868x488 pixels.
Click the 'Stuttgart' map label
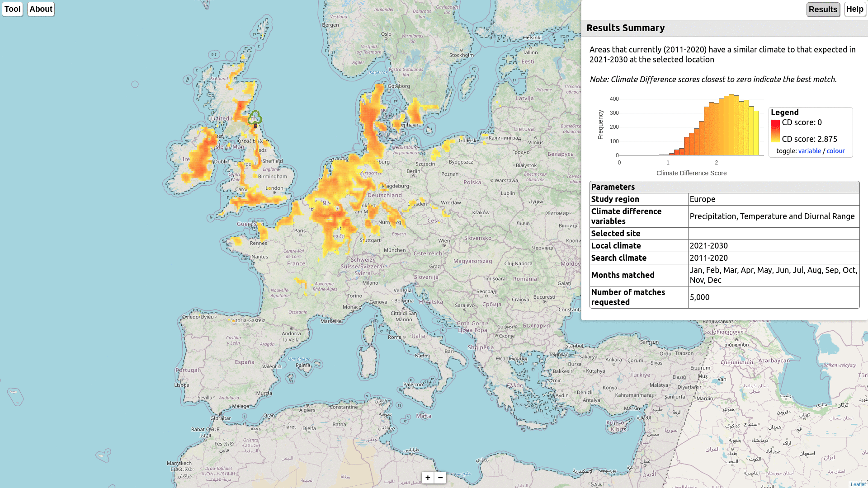[x=370, y=240]
